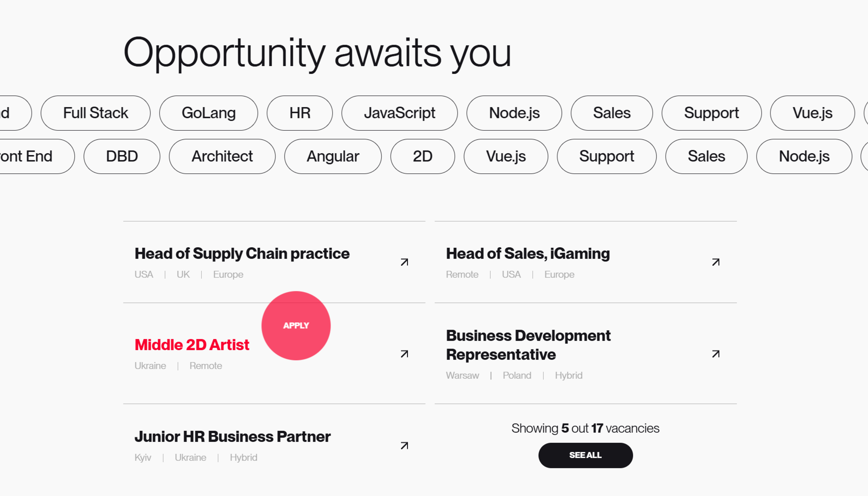Open Business Development Representative vacancy title

coord(528,345)
